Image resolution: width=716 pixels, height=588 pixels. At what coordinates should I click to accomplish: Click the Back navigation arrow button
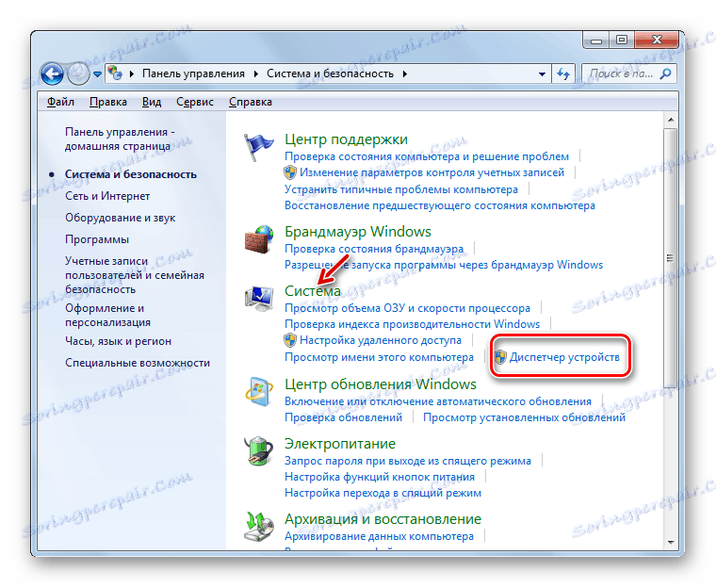click(x=53, y=73)
